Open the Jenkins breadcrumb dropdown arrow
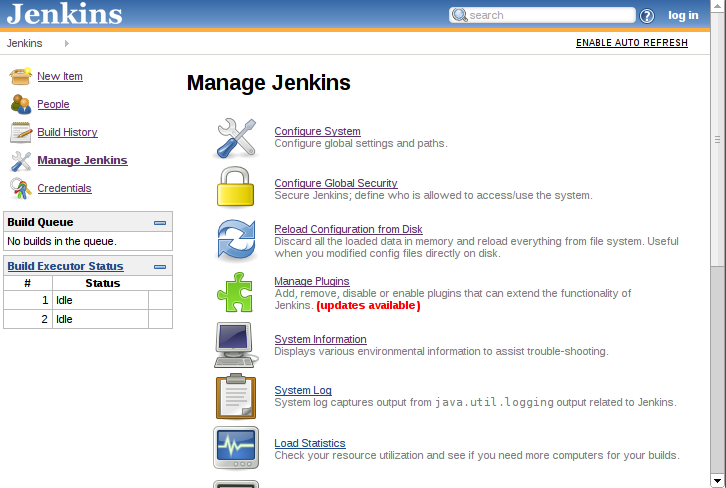Image resolution: width=726 pixels, height=488 pixels. [x=67, y=43]
